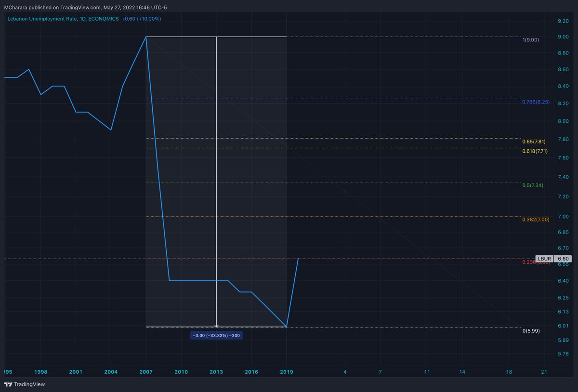Select the 2007 time axis label

point(146,372)
